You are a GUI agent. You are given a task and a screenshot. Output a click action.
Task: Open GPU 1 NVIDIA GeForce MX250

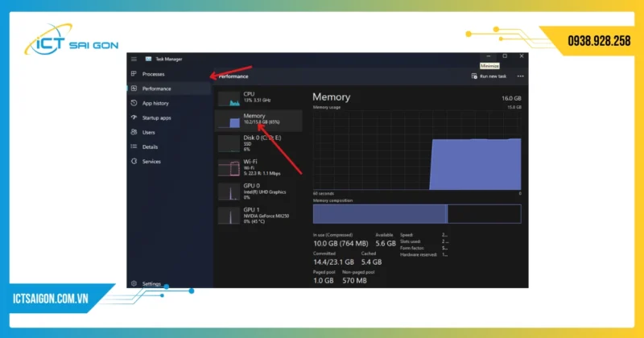pos(259,214)
